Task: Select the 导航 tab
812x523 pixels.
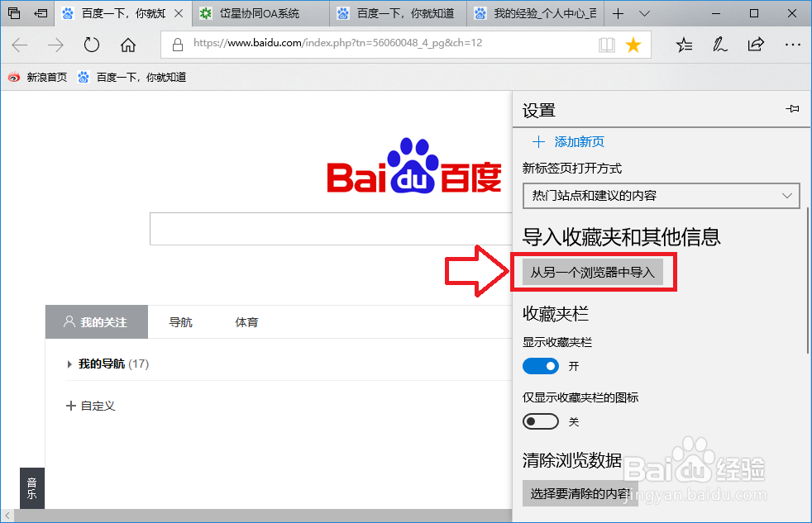Action: point(181,322)
